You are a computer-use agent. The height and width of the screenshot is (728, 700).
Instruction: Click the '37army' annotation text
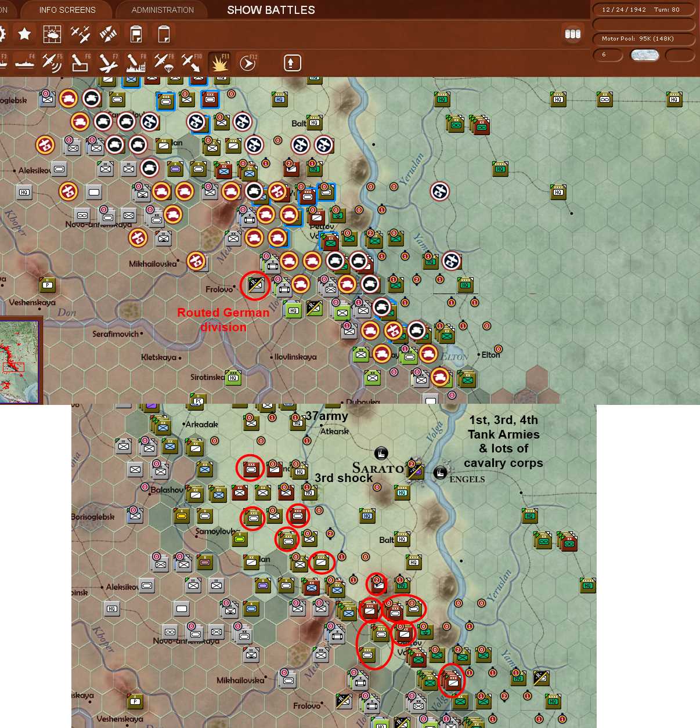tap(327, 415)
